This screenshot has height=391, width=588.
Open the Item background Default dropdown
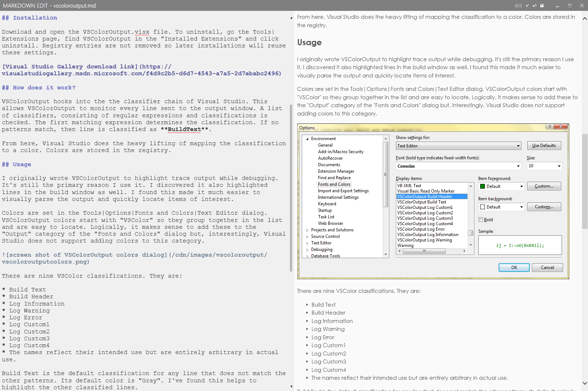click(501, 207)
